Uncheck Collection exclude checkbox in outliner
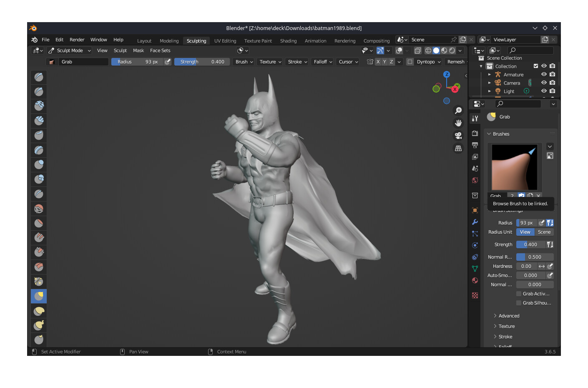The height and width of the screenshot is (388, 588). 536,66
